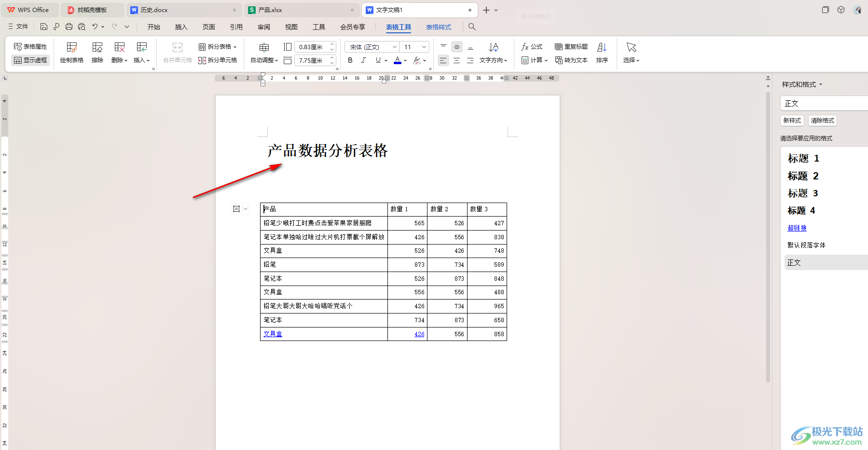Open the 插入 insert rows dropdown
The width and height of the screenshot is (868, 450).
pyautogui.click(x=141, y=53)
